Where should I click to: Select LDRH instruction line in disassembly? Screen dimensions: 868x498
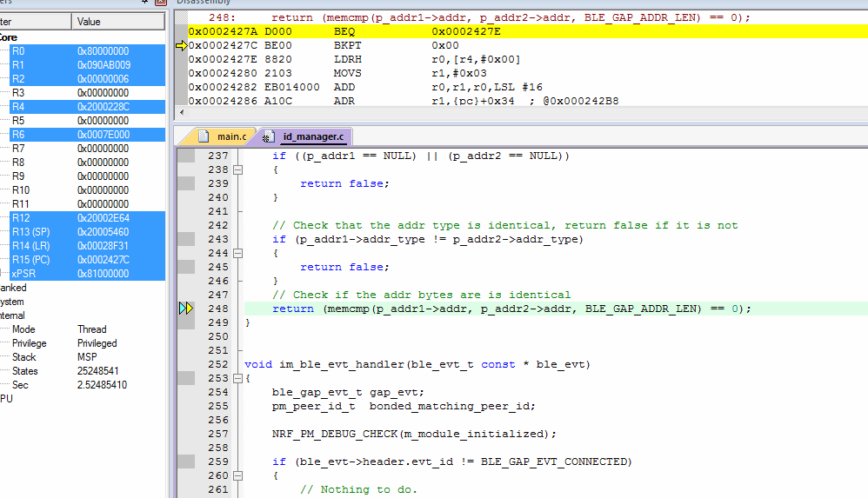click(528, 59)
